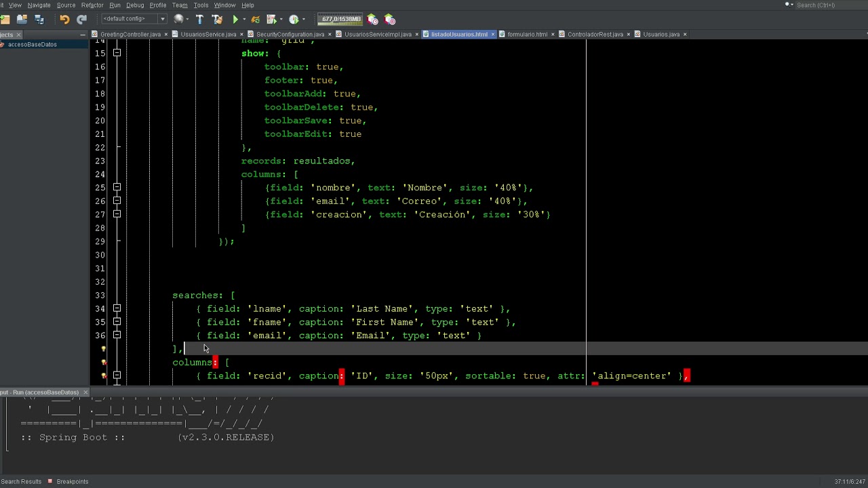Toggle the code fold at line 33
Screen dimensions: 868x488
[x=117, y=296]
